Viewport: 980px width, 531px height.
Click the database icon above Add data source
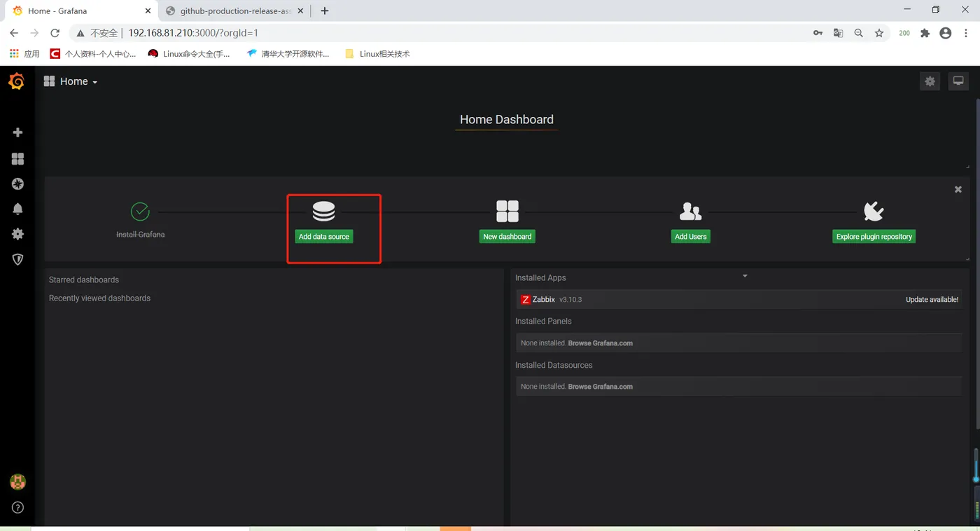(x=323, y=211)
